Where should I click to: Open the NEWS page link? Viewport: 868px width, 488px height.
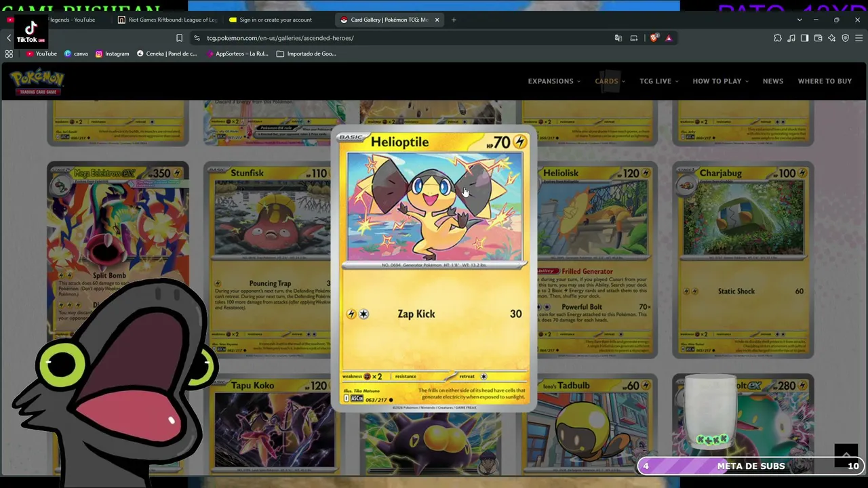[x=773, y=81]
